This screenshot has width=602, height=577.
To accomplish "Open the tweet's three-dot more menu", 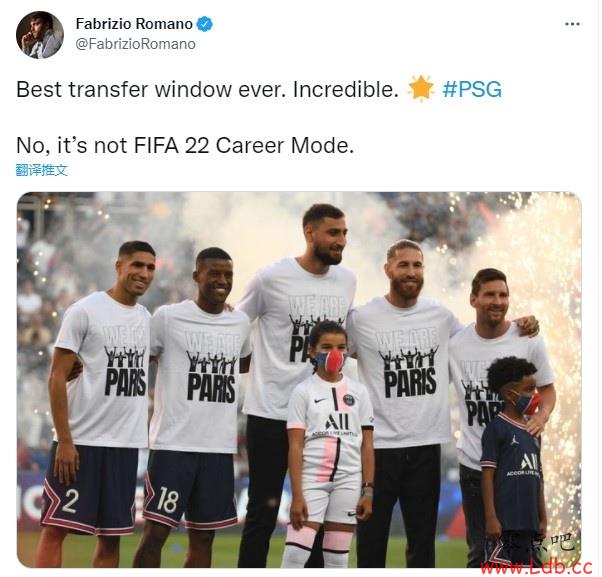I will pos(572,24).
